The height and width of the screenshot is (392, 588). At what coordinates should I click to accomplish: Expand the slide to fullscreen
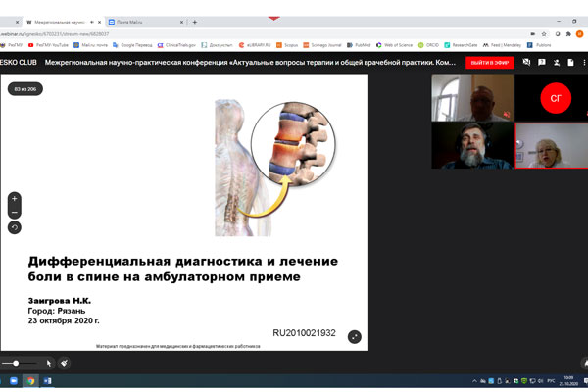pyautogui.click(x=354, y=336)
